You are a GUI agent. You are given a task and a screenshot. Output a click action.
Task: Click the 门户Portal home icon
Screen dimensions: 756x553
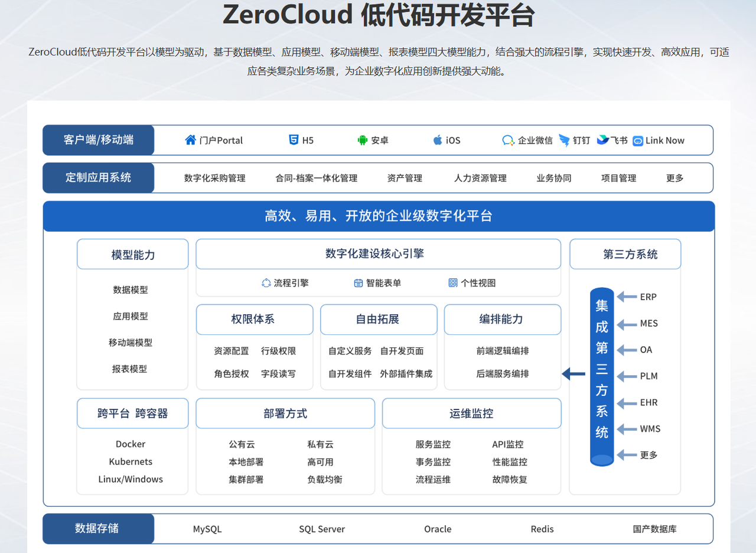coord(190,140)
